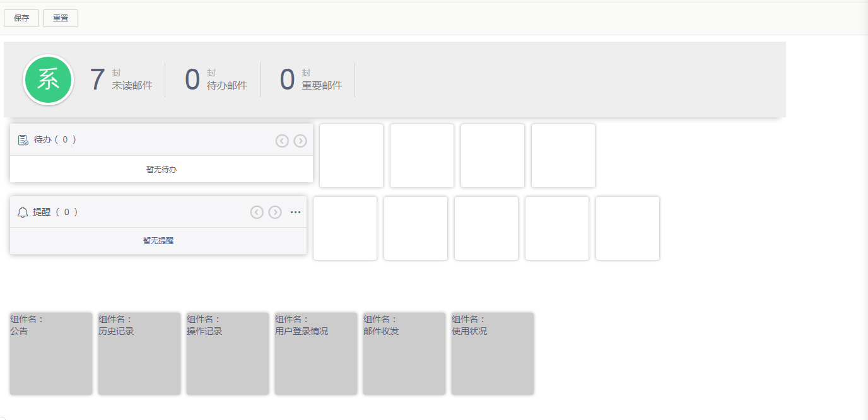
Task: Click the 待办 clipboard icon
Action: click(x=23, y=140)
